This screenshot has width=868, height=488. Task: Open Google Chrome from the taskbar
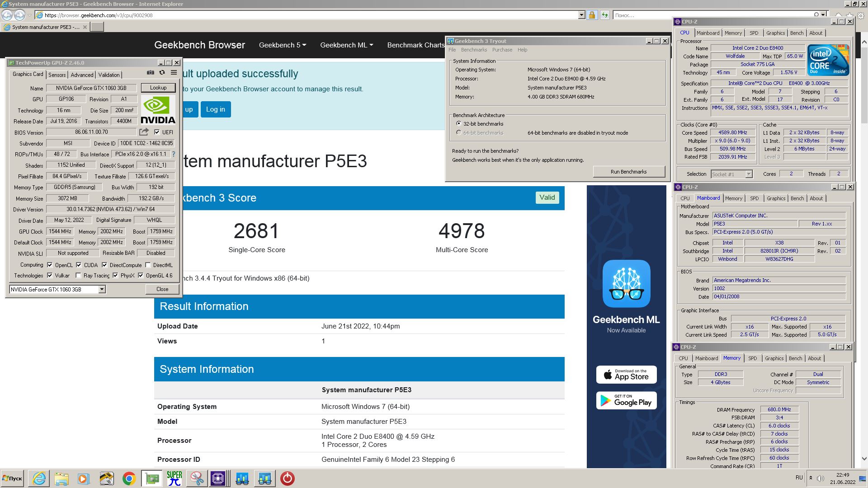click(129, 479)
